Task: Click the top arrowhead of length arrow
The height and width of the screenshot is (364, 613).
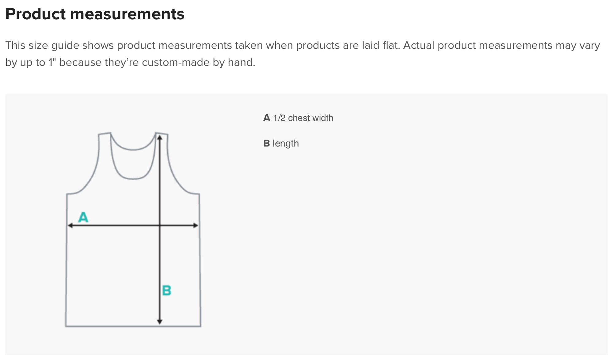Action: coord(160,138)
